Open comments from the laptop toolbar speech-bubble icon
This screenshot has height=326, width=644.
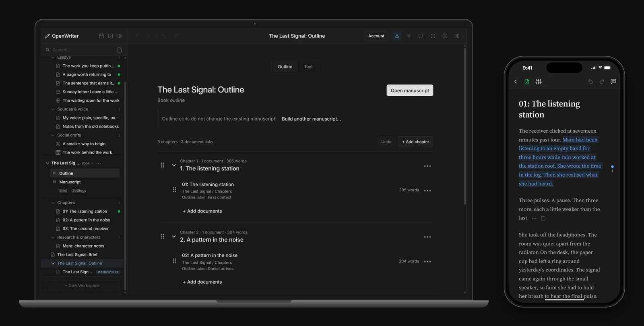[x=421, y=36]
